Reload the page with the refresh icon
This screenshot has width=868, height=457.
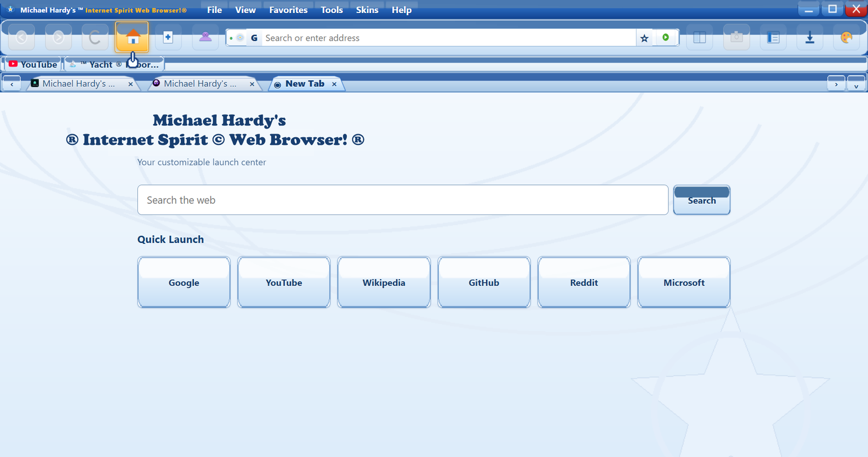tap(95, 37)
